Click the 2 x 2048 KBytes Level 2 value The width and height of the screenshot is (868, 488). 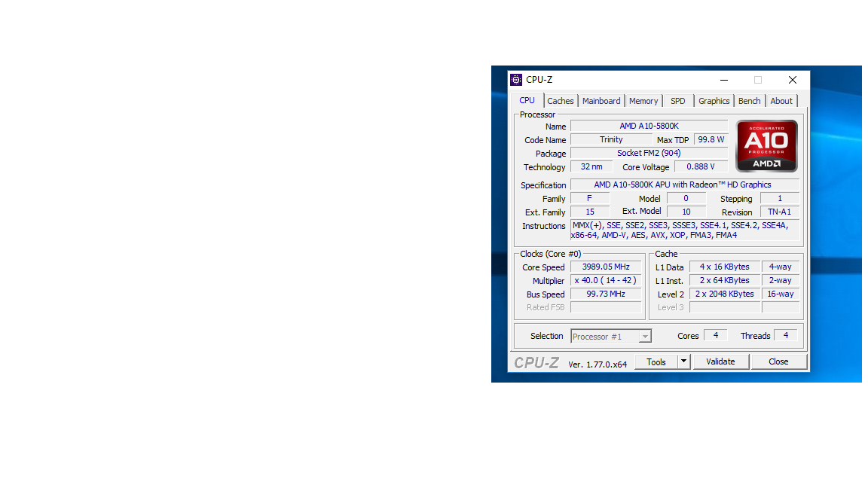[x=725, y=294]
